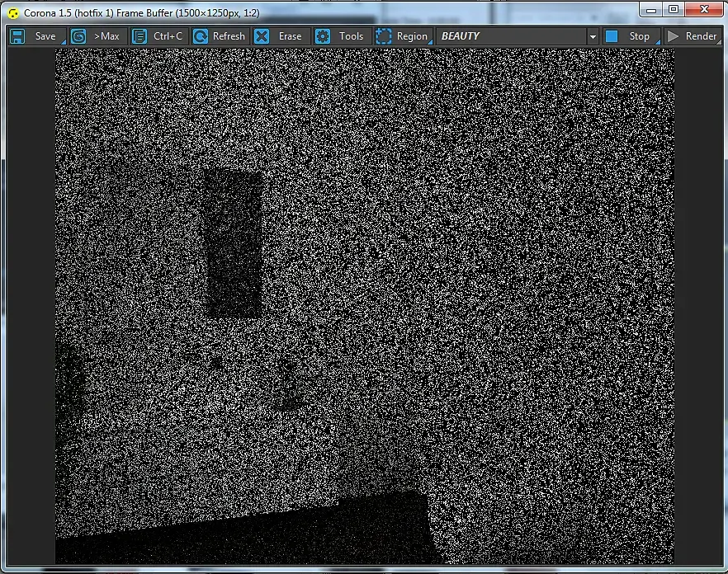Erase the frame buffer via Erase label
The height and width of the screenshot is (574, 728).
coord(290,36)
